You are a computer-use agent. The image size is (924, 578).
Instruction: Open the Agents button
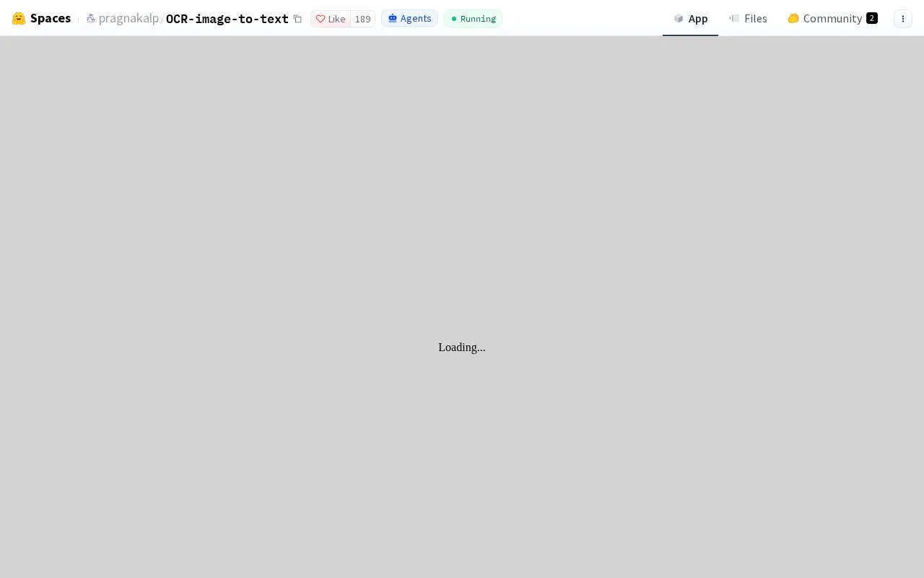(x=409, y=19)
